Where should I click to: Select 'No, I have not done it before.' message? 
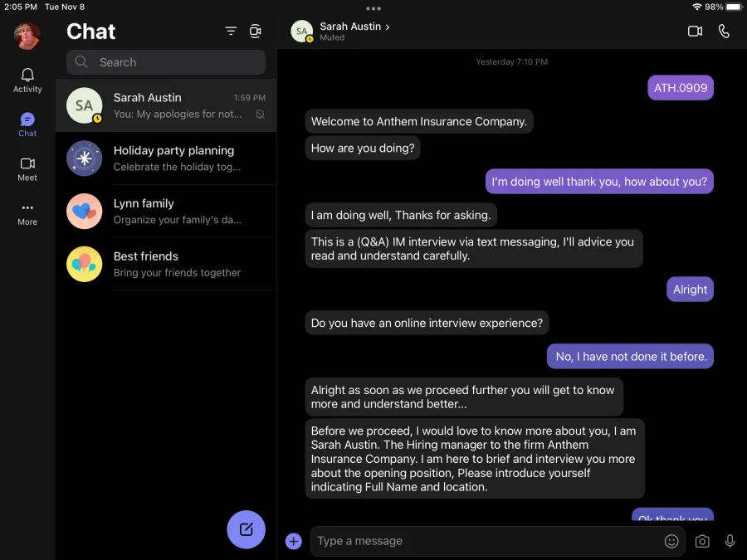pyautogui.click(x=630, y=356)
